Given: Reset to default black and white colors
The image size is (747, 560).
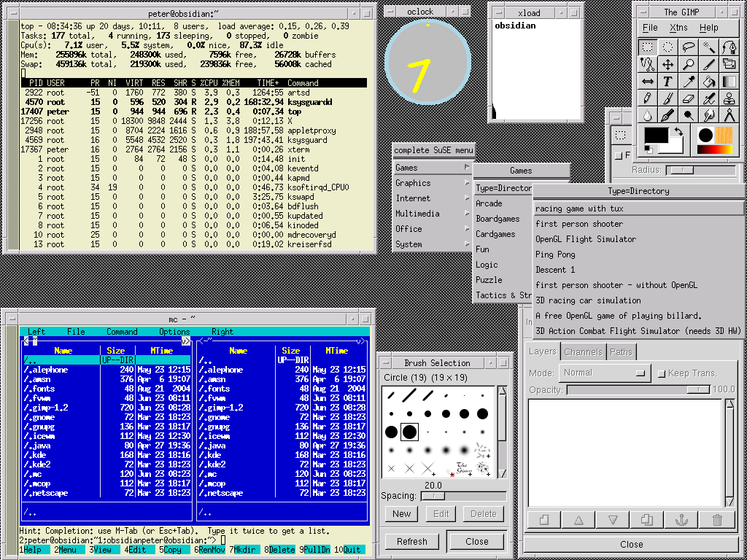Looking at the screenshot, I should pos(649,149).
